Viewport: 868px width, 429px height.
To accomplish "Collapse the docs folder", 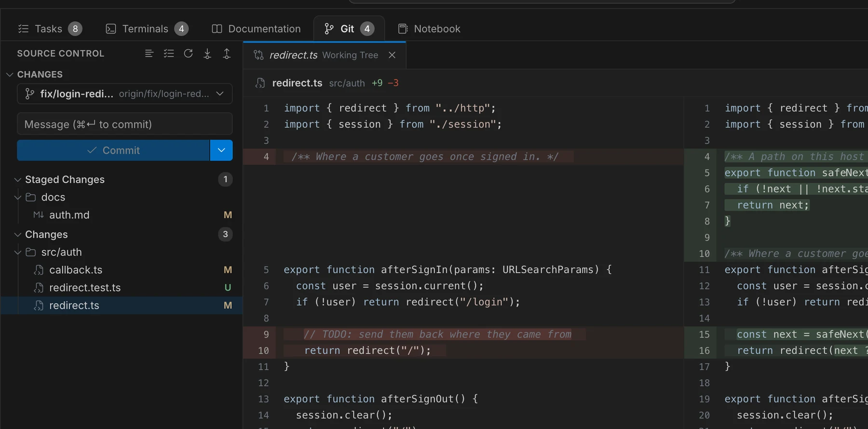I will click(x=18, y=197).
